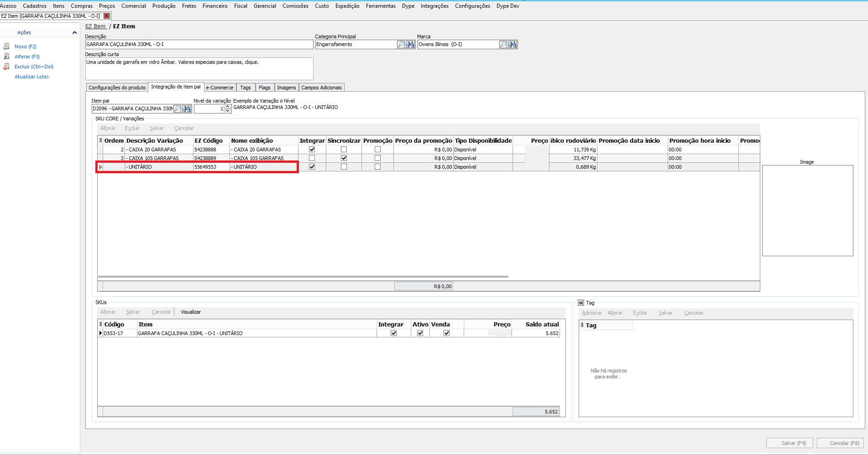Check Sincronizar for UNITÁRIO variation
Viewport: 868px width, 455px height.
coord(344,167)
